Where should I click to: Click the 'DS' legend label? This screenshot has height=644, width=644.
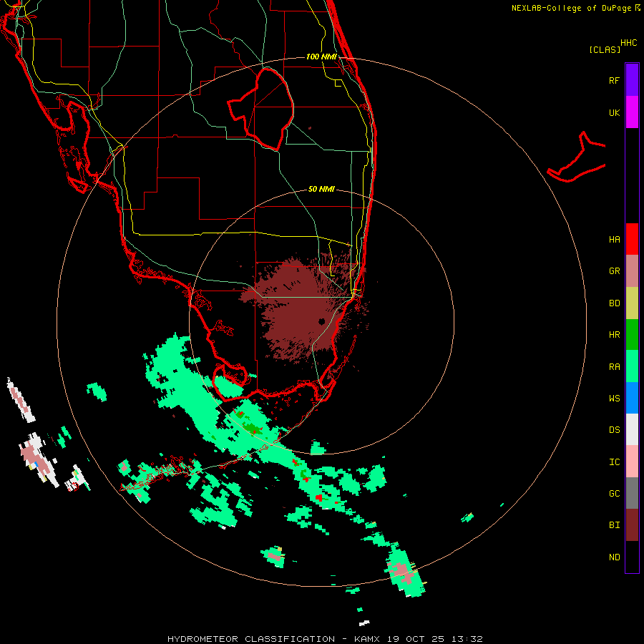[614, 430]
